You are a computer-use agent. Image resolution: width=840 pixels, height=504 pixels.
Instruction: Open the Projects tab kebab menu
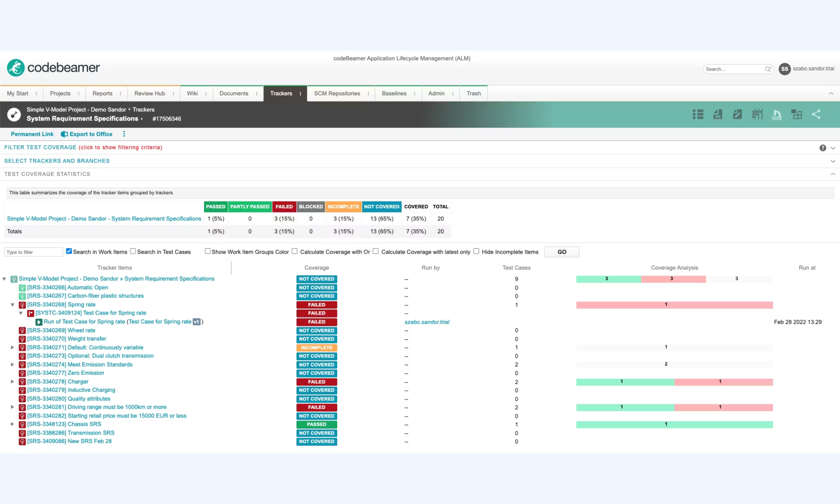pyautogui.click(x=79, y=94)
